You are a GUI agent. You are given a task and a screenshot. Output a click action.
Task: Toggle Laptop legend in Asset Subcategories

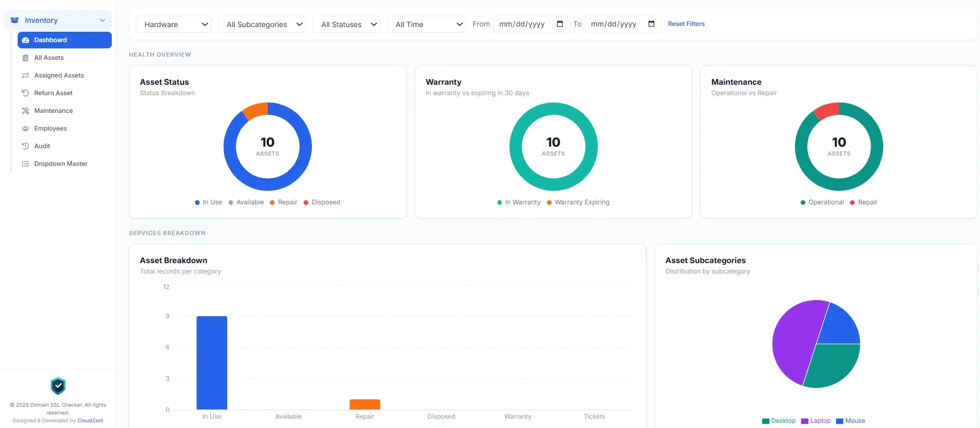point(816,421)
